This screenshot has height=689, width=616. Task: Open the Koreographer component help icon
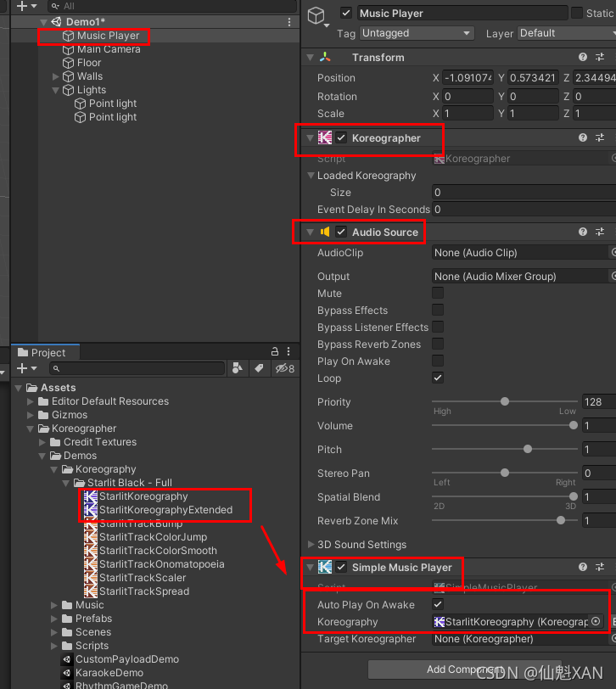583,138
